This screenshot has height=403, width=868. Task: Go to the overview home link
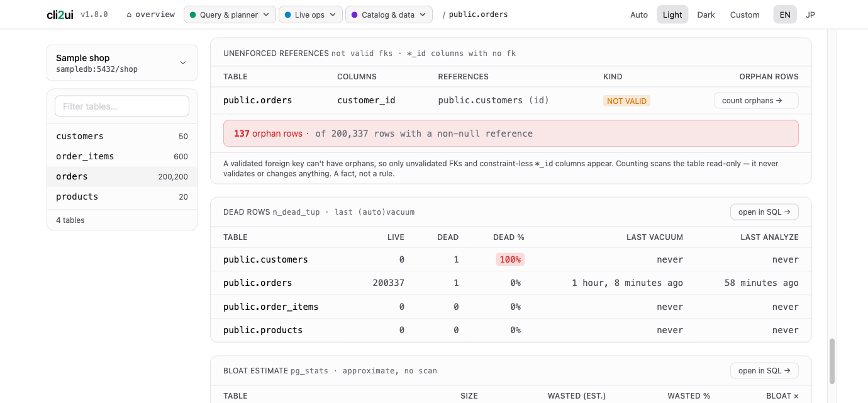coord(150,14)
